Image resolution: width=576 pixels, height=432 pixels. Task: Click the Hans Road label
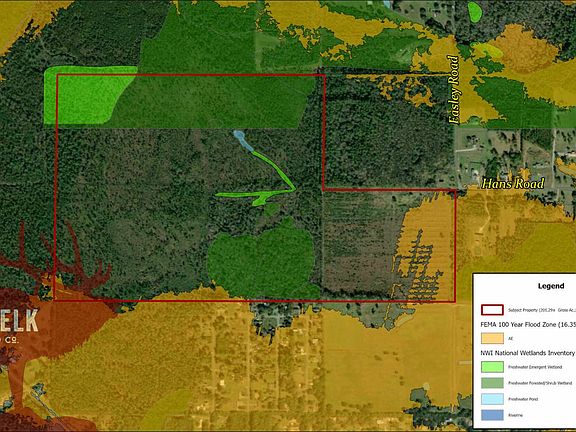[x=513, y=183]
